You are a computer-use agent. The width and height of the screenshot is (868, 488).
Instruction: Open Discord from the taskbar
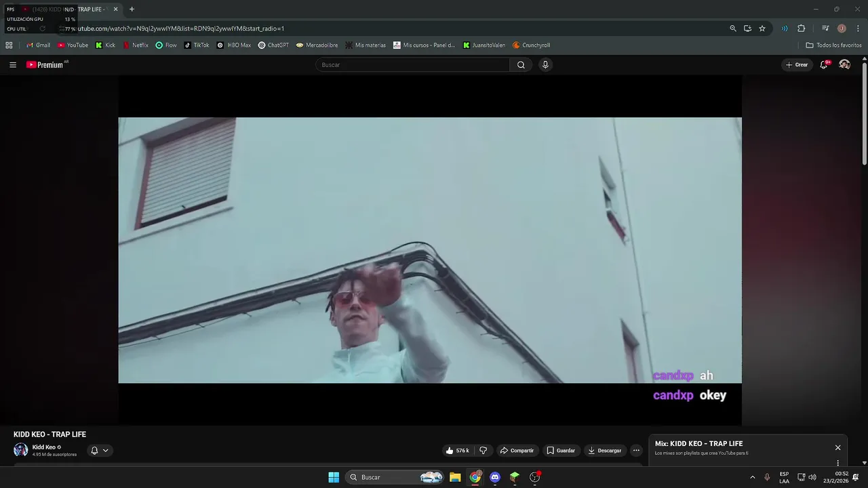[x=495, y=477]
